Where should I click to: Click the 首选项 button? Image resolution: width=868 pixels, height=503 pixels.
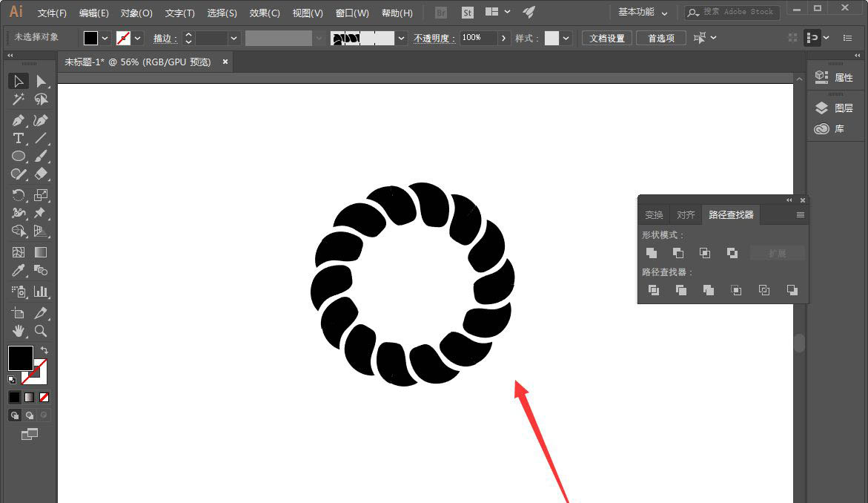tap(660, 38)
